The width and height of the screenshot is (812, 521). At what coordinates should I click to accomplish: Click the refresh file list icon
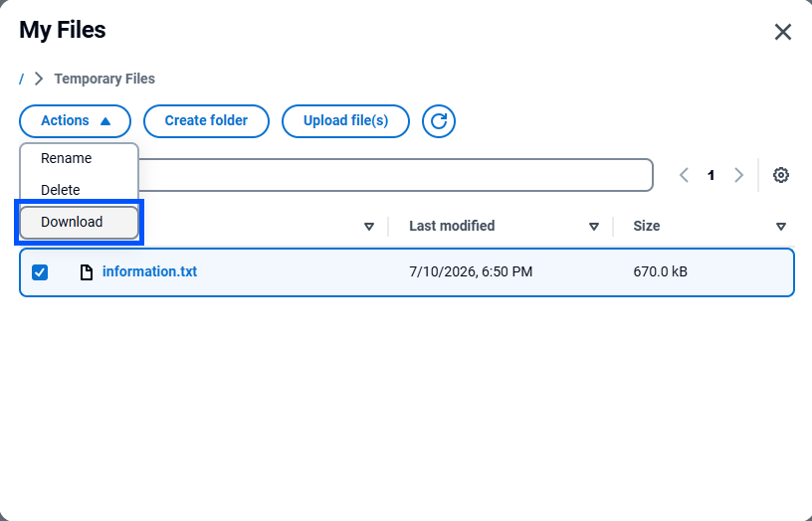click(439, 121)
